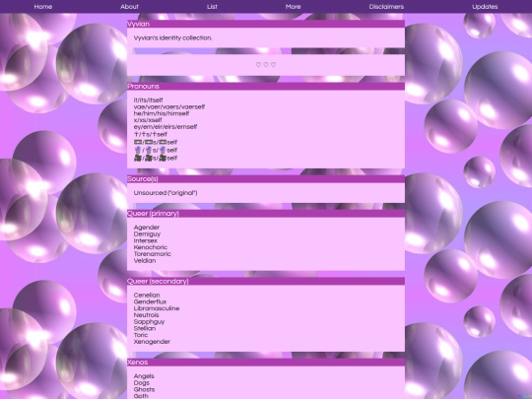Select Genderflux in secondary list
The height and width of the screenshot is (399, 532).
coord(151,301)
